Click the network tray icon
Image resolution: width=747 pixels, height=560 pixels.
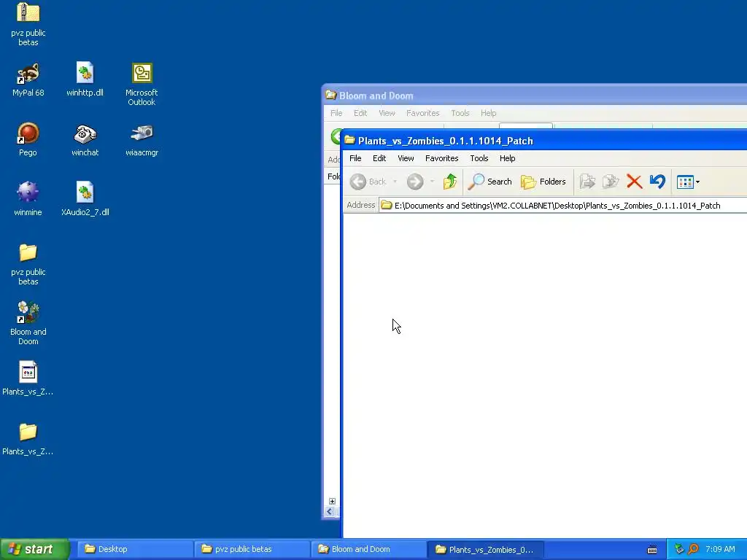point(679,549)
